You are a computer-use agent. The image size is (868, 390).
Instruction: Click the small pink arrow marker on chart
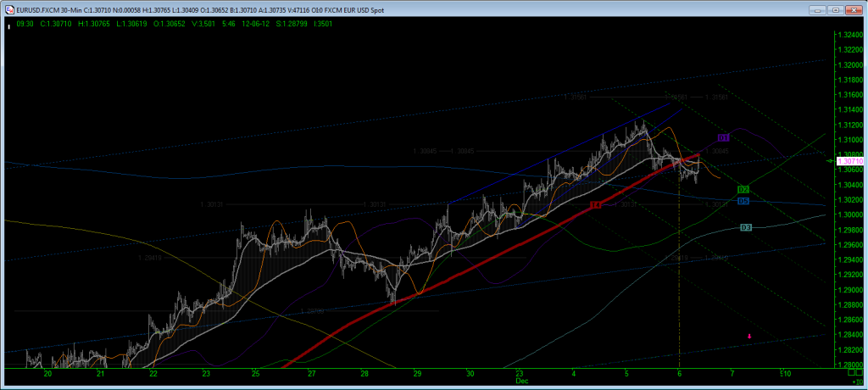click(x=749, y=337)
